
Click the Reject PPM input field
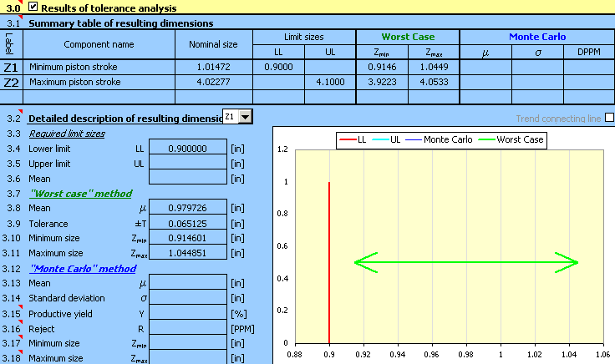[x=188, y=328]
